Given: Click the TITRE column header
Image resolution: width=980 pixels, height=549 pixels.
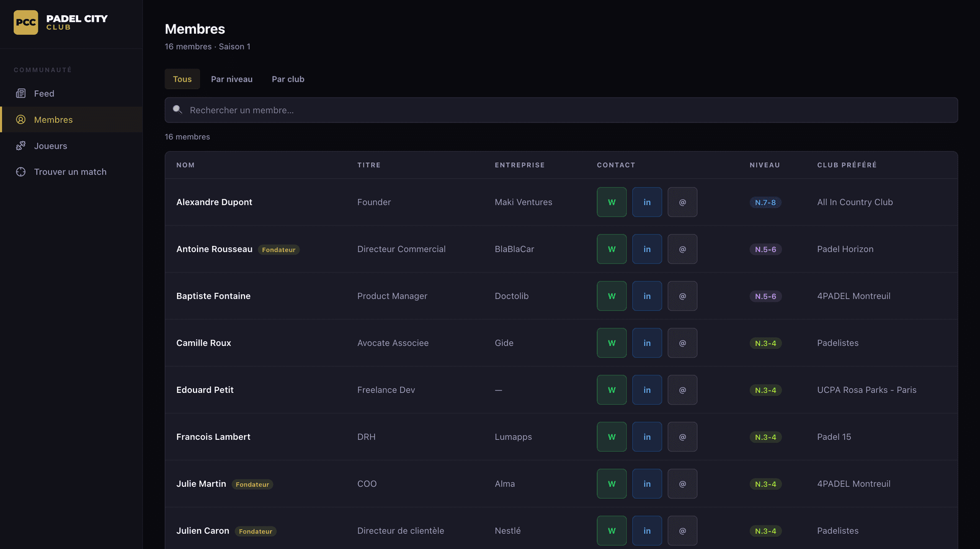Looking at the screenshot, I should click(x=369, y=165).
